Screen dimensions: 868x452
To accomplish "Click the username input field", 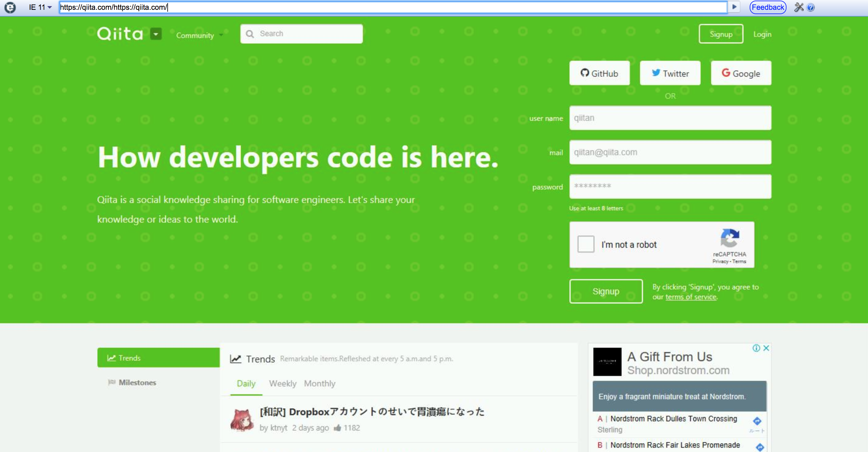I will click(x=670, y=118).
